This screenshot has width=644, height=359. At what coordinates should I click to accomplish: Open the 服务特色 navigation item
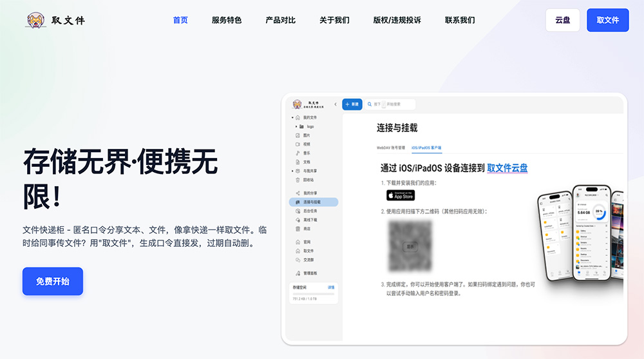[227, 20]
